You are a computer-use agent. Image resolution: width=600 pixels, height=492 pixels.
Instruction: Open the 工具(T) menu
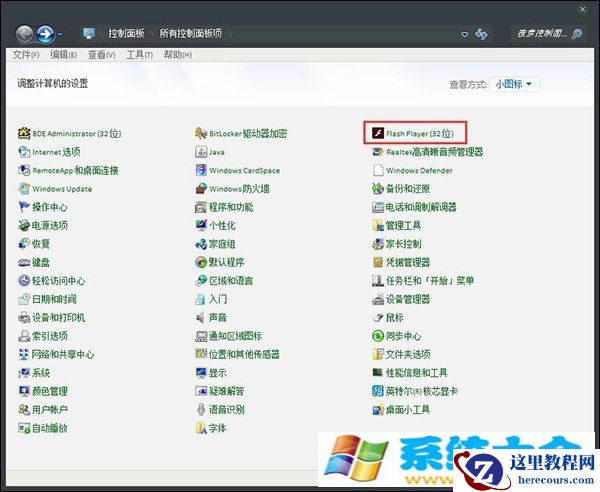coord(139,55)
